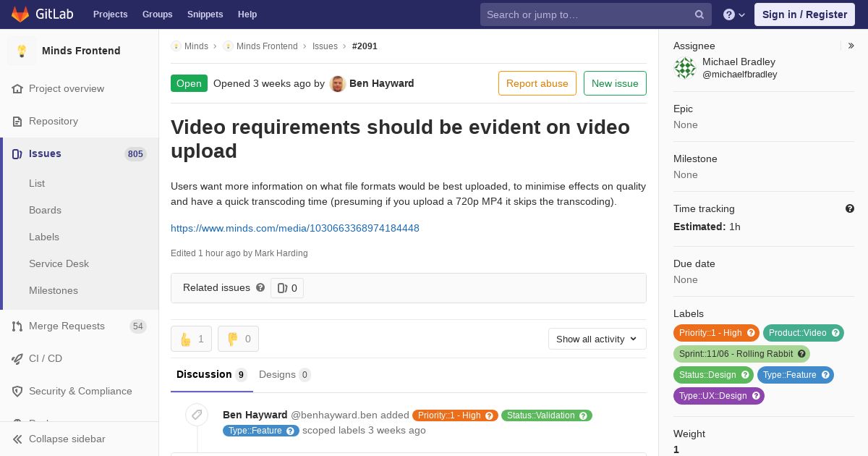Screen dimensions: 868x456
Task: Click the Minds breadcrumb avatar icon
Action: tap(176, 46)
